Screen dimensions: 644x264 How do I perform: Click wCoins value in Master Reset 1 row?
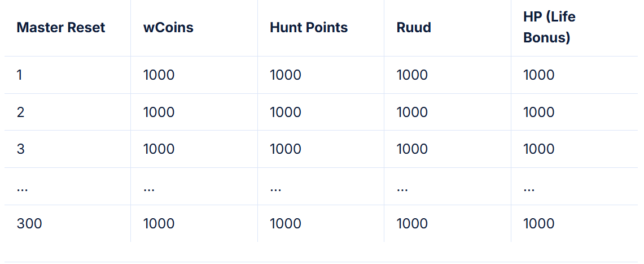159,75
